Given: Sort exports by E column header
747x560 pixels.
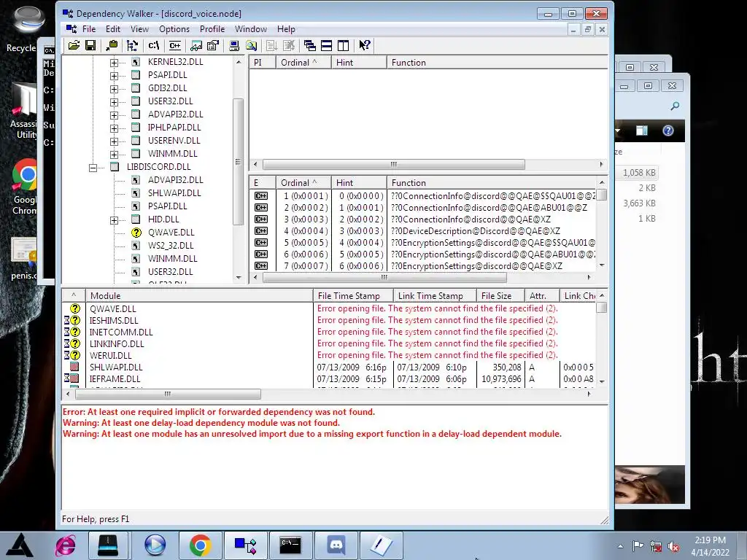Looking at the screenshot, I should (x=263, y=183).
